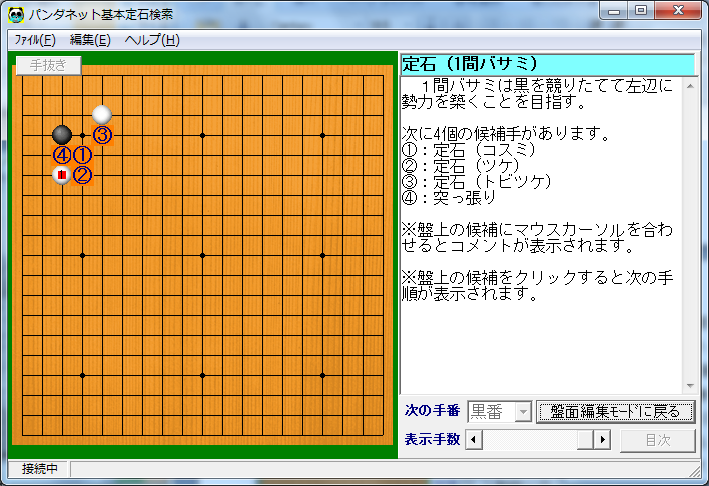Click the center star point on board

click(x=202, y=255)
